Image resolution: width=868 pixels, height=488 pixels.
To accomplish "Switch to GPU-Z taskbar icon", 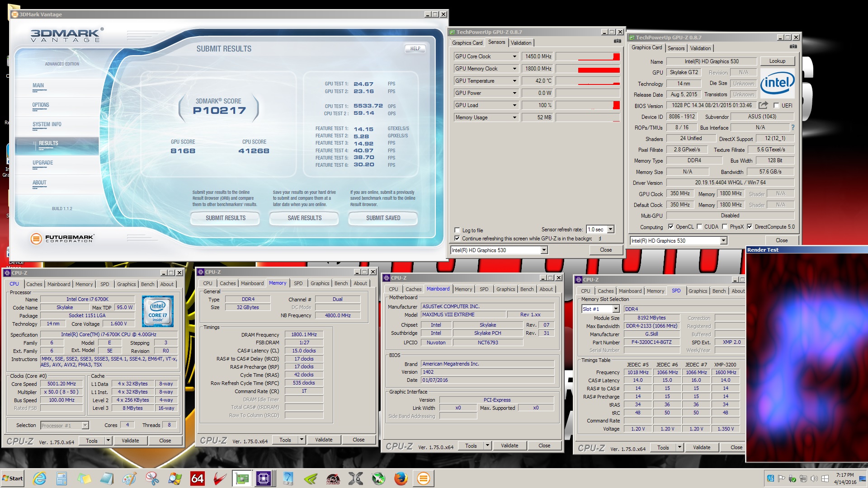I will (242, 479).
